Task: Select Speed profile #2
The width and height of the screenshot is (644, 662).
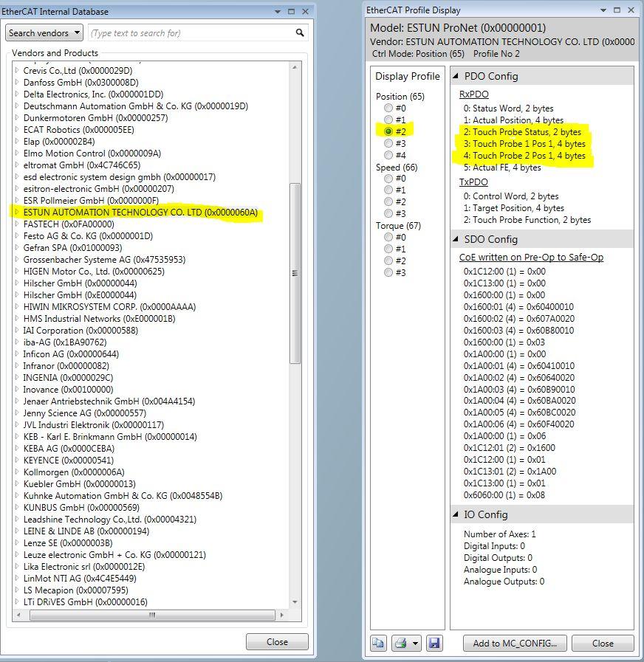Action: tap(388, 201)
